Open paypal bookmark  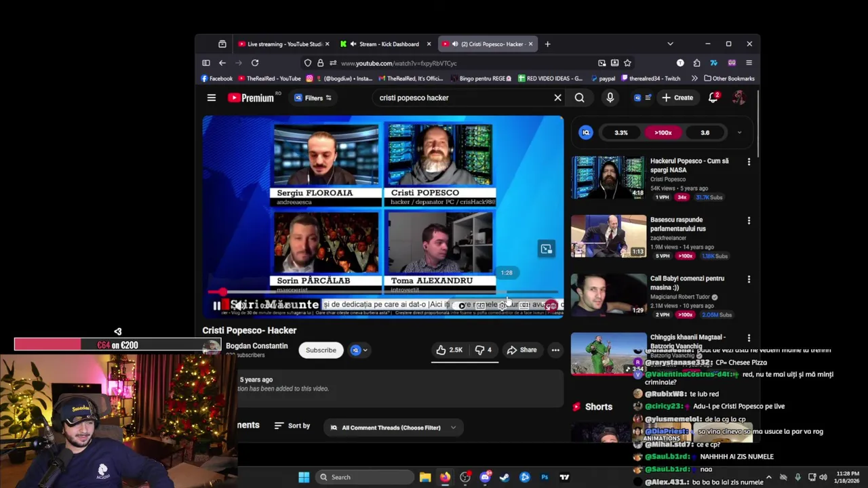tap(602, 79)
